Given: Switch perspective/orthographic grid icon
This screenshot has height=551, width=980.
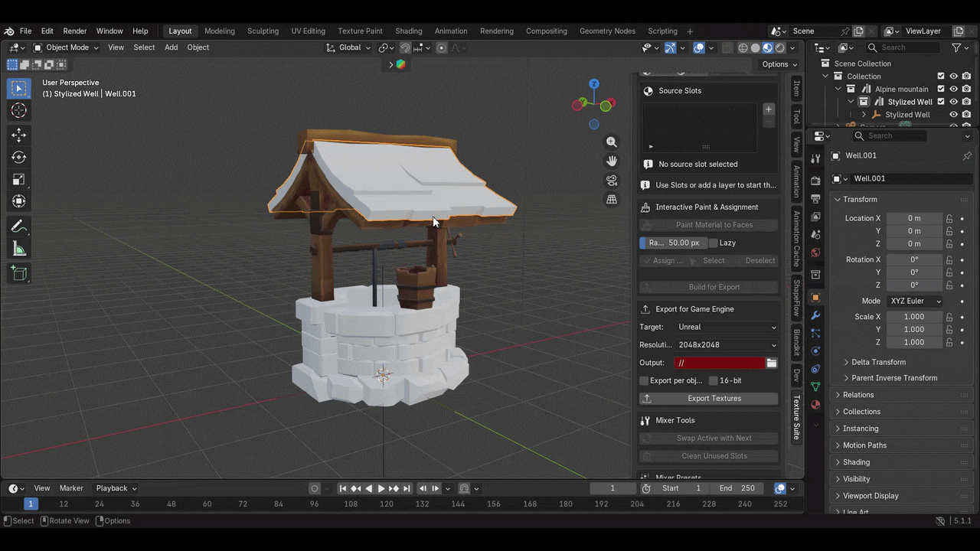Looking at the screenshot, I should (x=612, y=200).
